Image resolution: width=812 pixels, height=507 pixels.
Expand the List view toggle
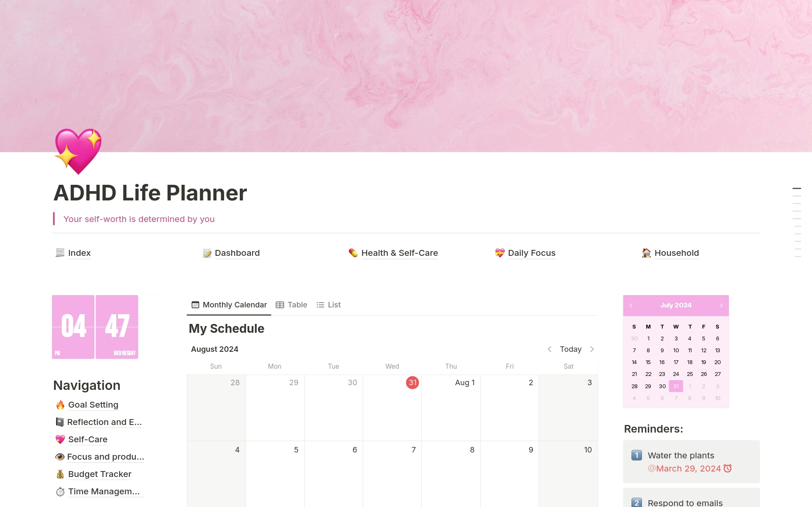(x=328, y=304)
